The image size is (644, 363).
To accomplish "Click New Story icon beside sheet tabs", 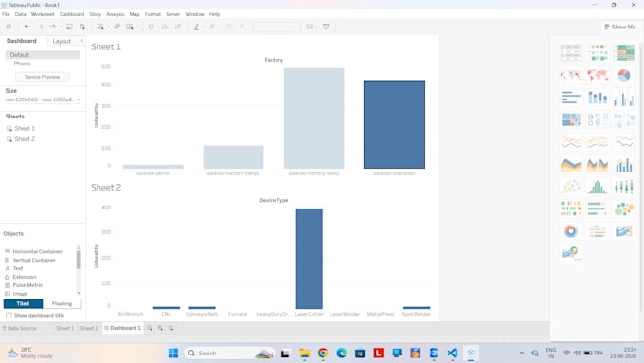I will click(x=170, y=328).
